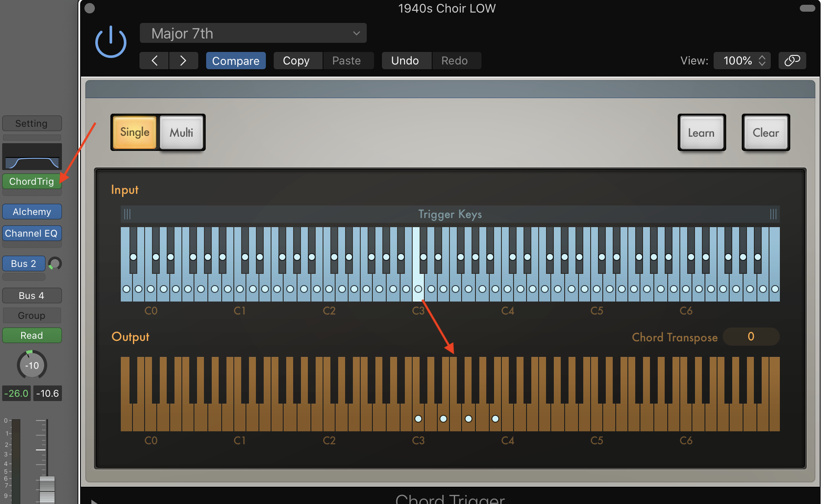Select Single trigger mode
Viewport: 821px width, 504px height.
pyautogui.click(x=134, y=132)
